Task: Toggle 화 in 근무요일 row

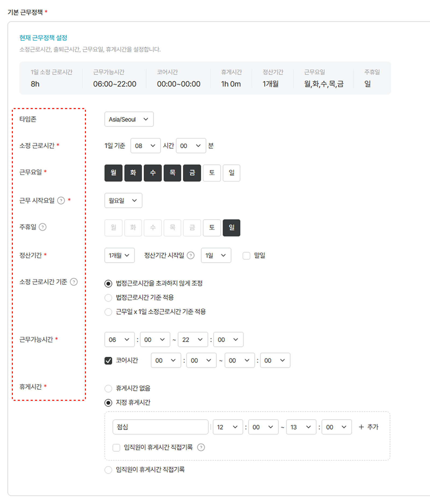Action: [x=133, y=173]
